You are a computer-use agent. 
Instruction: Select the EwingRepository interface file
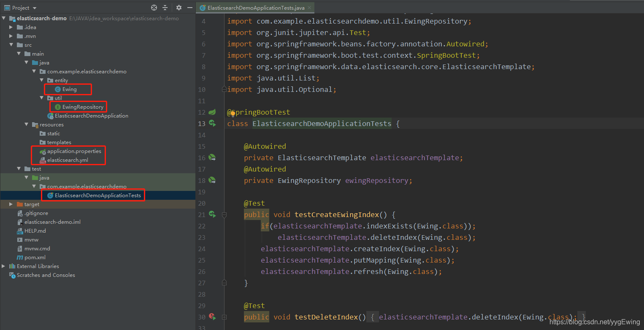83,107
